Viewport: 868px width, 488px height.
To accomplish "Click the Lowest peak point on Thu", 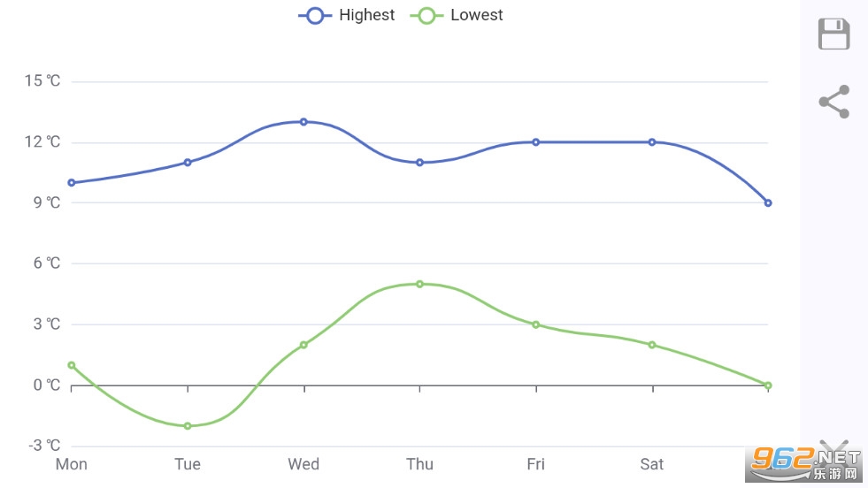I will point(419,284).
